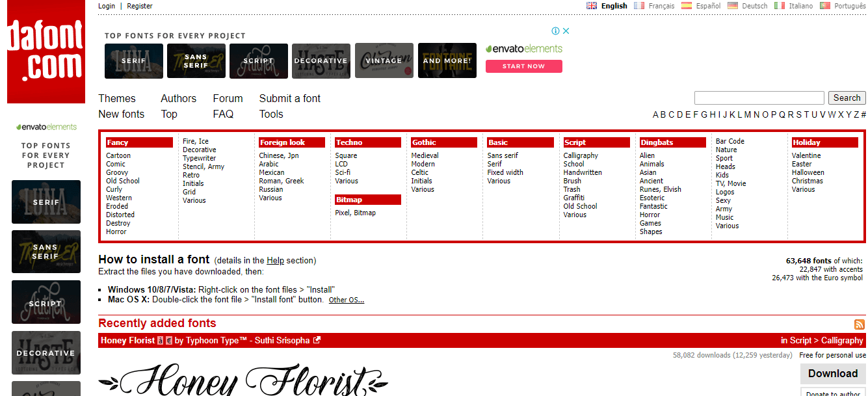This screenshot has width=868, height=396.
Task: Open the Forum menu item
Action: pyautogui.click(x=228, y=98)
